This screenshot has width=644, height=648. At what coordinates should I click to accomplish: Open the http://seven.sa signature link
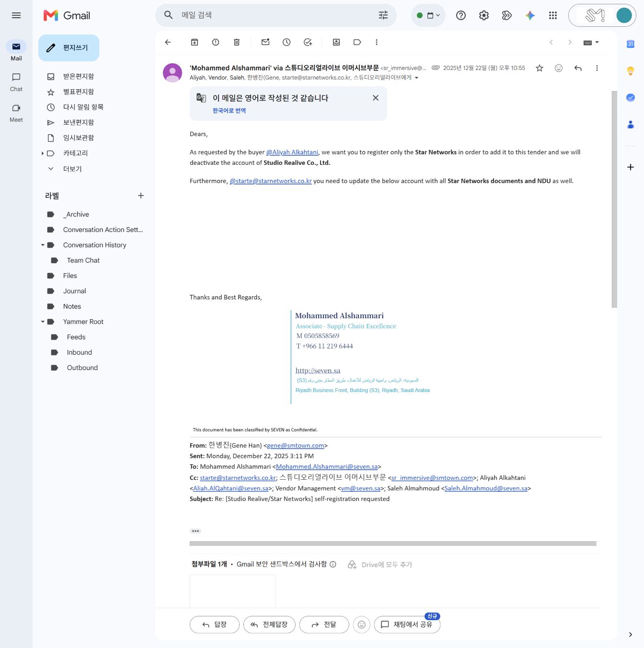coord(318,370)
